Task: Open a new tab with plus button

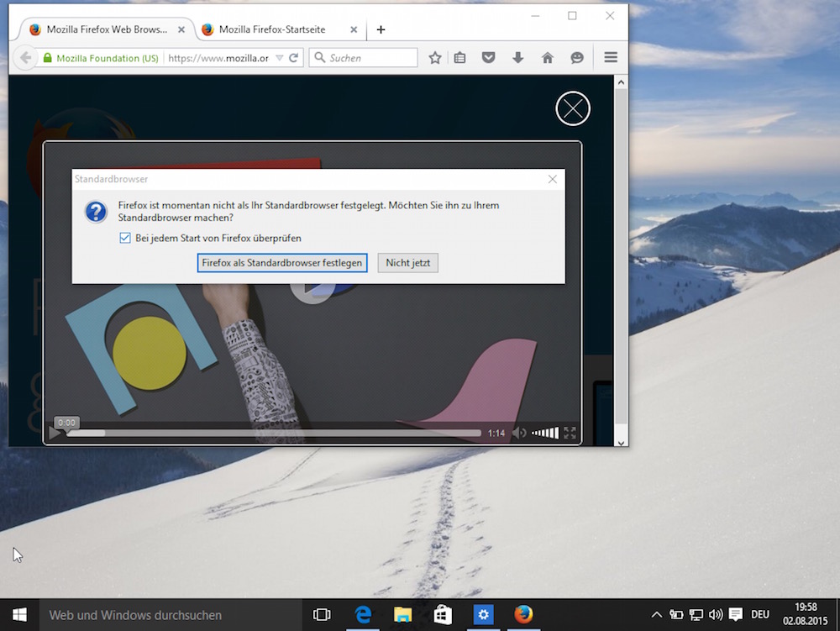Action: click(381, 29)
